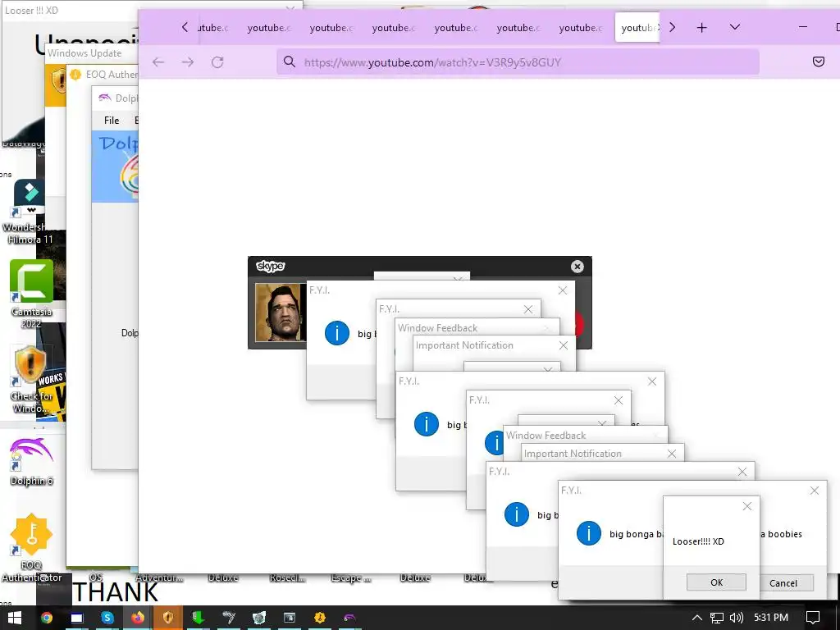Click the purple Dolphin icon on the taskbar
Image resolution: width=840 pixels, height=630 pixels.
[349, 618]
